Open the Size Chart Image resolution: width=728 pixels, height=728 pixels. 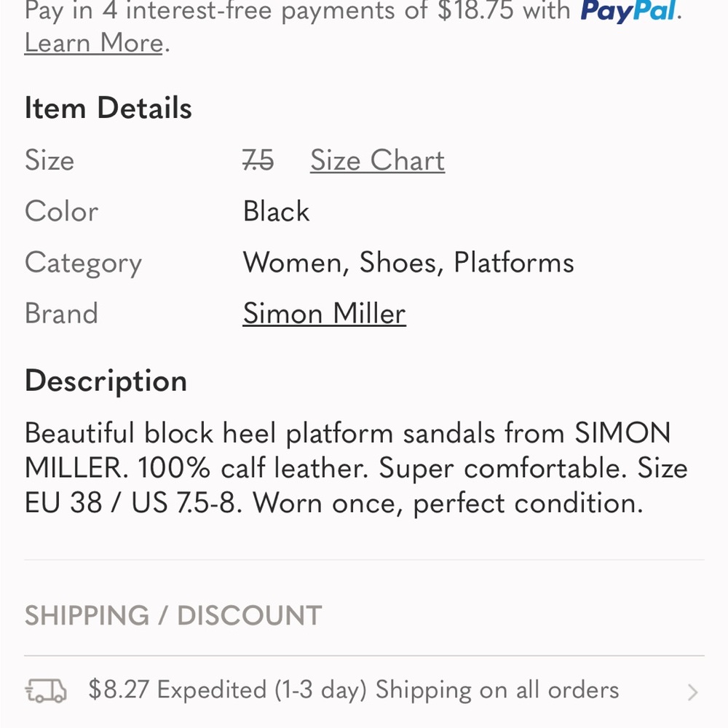376,160
